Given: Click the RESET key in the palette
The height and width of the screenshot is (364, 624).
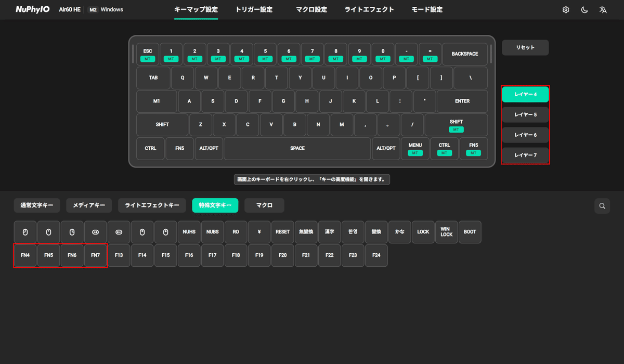Looking at the screenshot, I should pyautogui.click(x=282, y=232).
